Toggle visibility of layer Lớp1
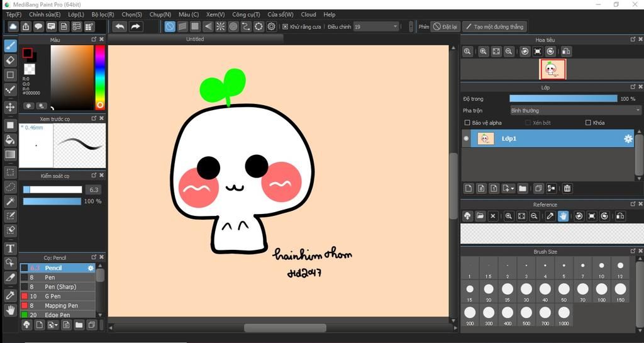The height and width of the screenshot is (343, 644). point(466,139)
